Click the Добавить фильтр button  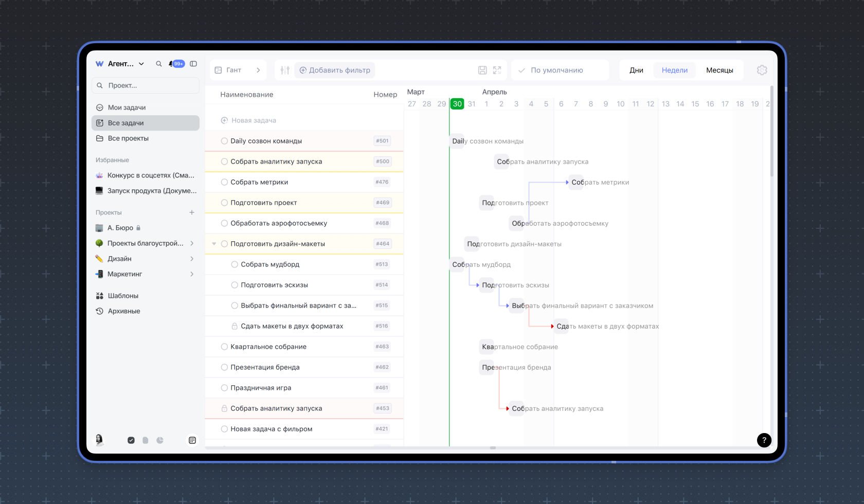coord(335,70)
